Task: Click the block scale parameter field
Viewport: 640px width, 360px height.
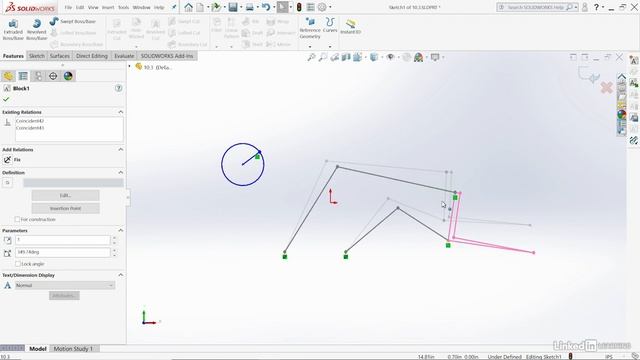Action: pyautogui.click(x=63, y=240)
